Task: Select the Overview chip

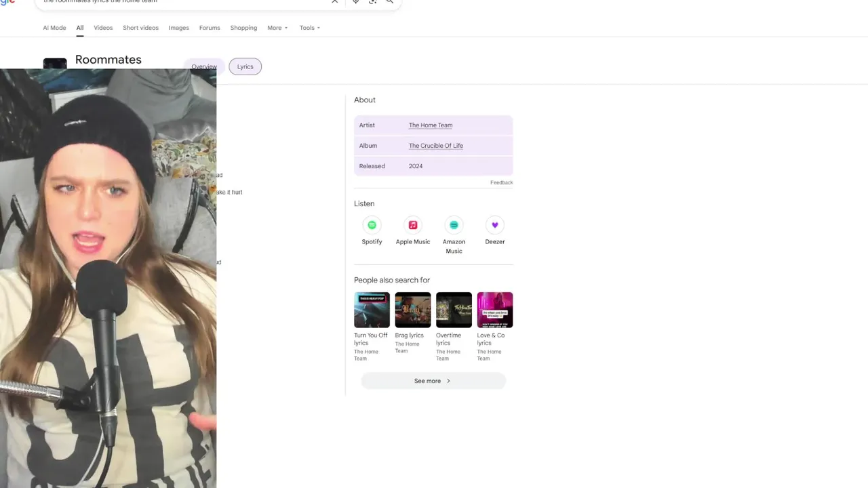Action: 204,66
